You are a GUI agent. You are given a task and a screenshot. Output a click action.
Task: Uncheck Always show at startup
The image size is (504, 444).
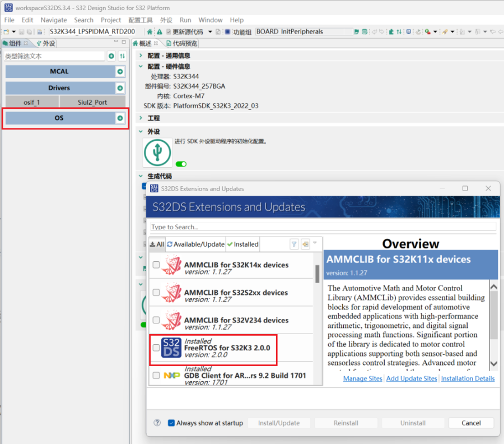(x=171, y=423)
